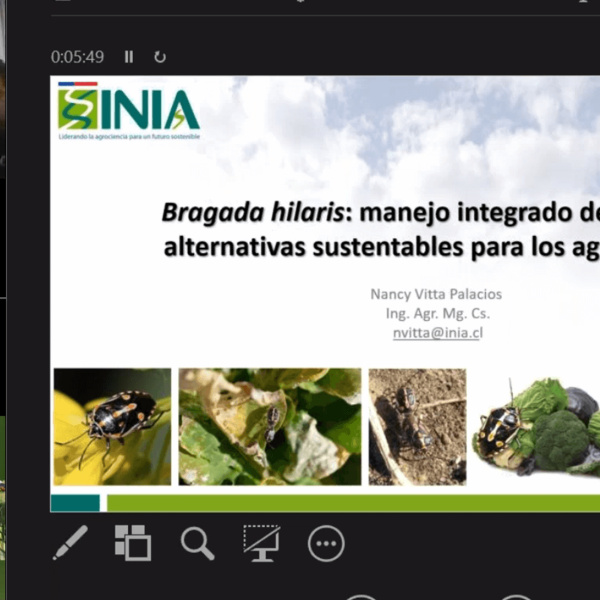Click the teal block at slide footer
This screenshot has height=600, width=600.
[75, 503]
